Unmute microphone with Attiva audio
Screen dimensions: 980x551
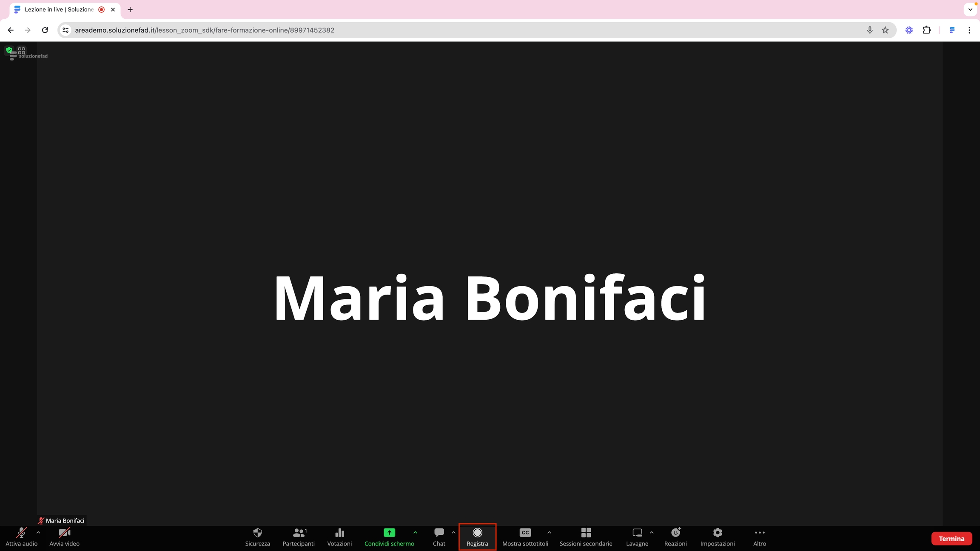tap(21, 537)
